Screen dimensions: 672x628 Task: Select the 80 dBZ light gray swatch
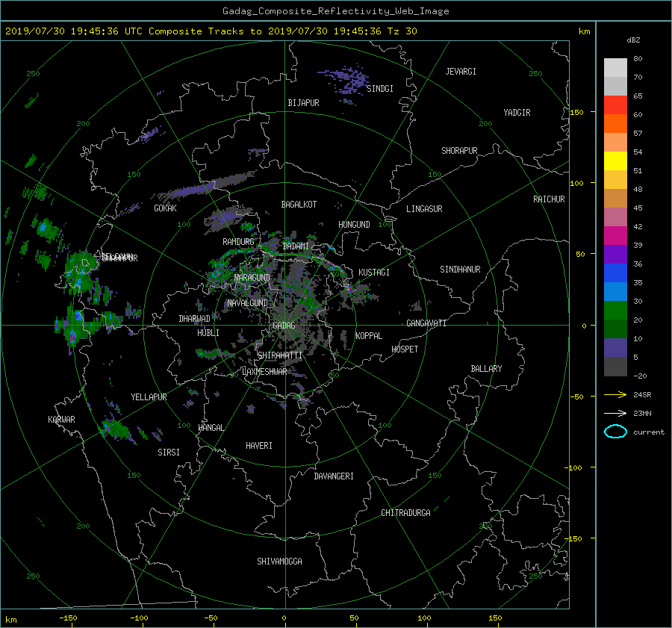click(615, 68)
